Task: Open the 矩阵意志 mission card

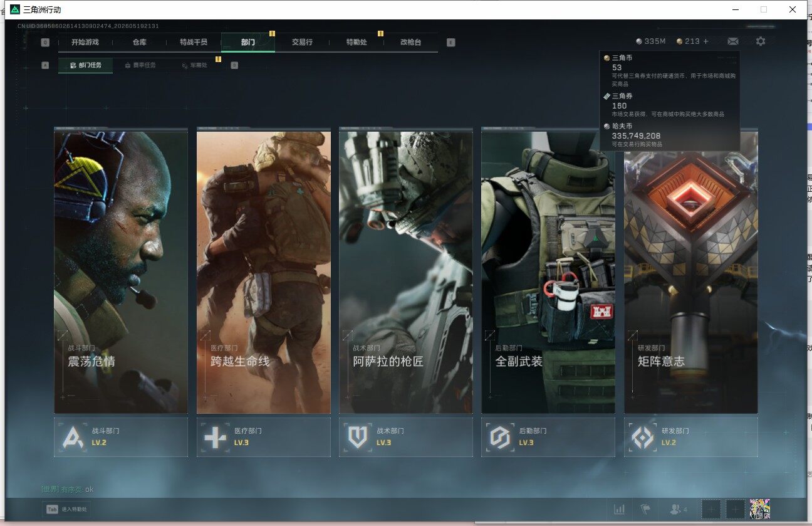Action: coord(691,272)
